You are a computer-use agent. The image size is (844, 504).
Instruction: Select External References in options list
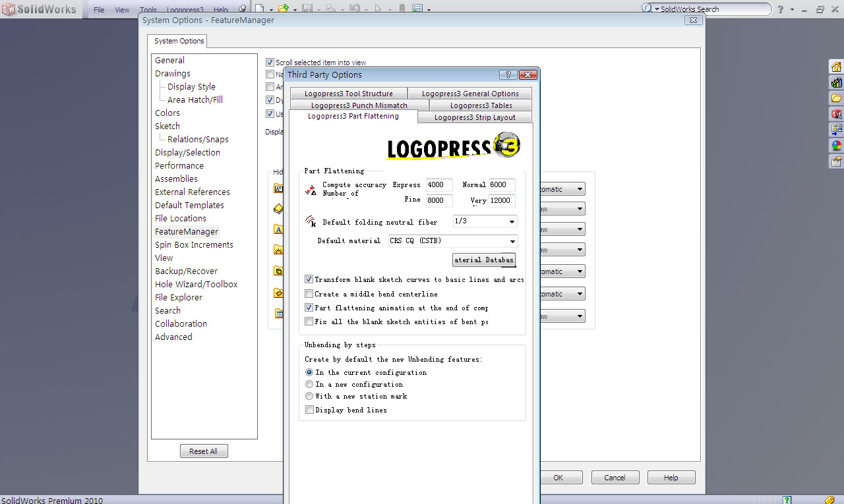193,192
